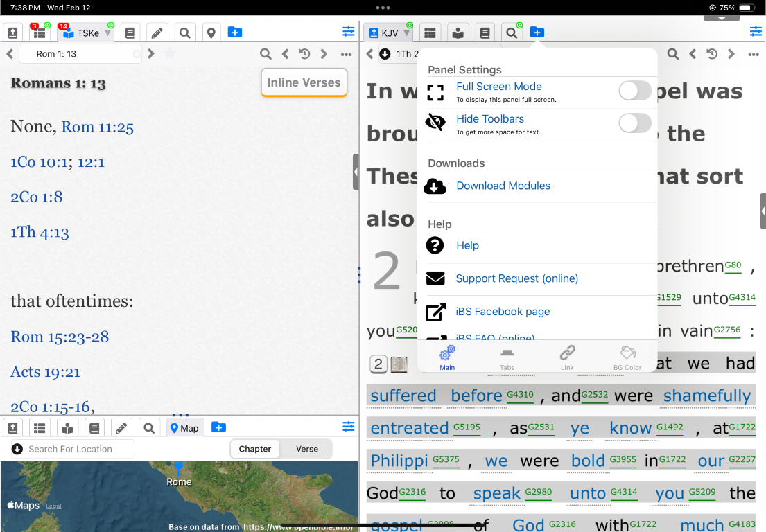Select Verse in the Chapter/Verse selector
Screen dimensions: 766x532
click(306, 449)
